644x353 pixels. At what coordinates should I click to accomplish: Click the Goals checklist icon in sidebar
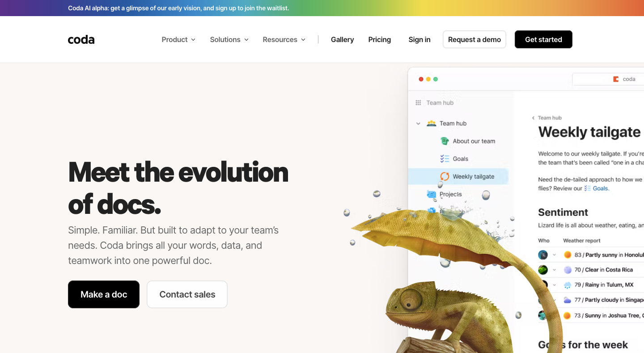[x=444, y=158]
